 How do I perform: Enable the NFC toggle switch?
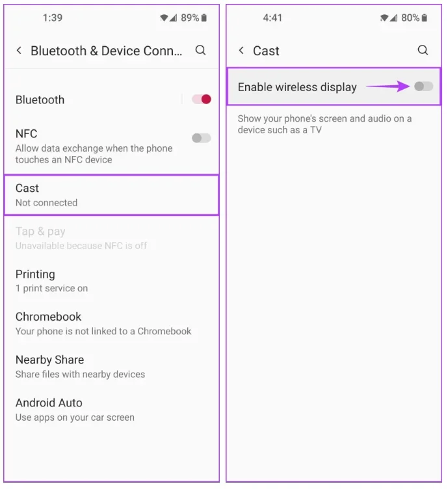tap(202, 138)
